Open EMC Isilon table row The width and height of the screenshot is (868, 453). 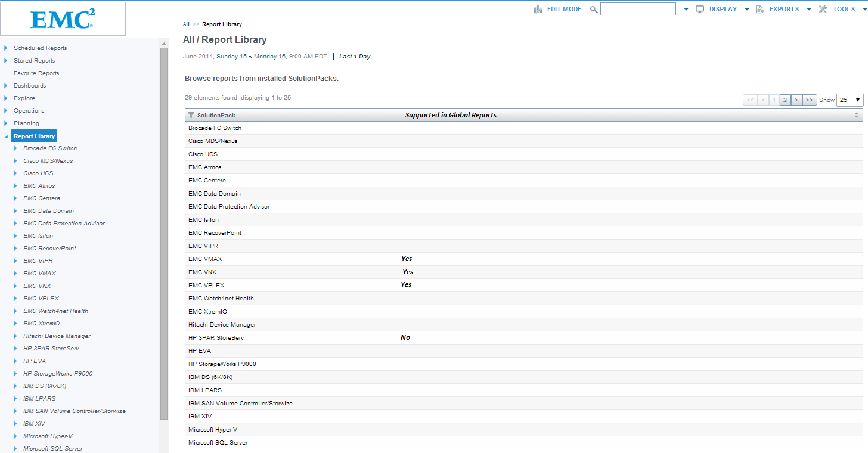point(524,220)
